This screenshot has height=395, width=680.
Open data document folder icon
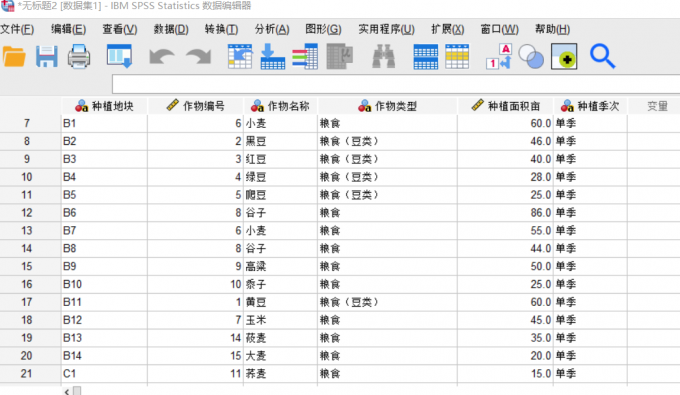click(x=14, y=56)
